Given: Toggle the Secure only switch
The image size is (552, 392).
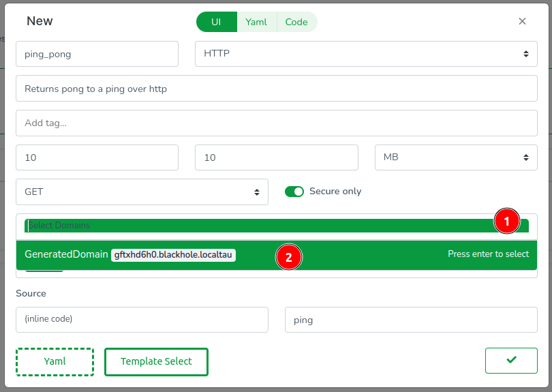Looking at the screenshot, I should pyautogui.click(x=294, y=192).
